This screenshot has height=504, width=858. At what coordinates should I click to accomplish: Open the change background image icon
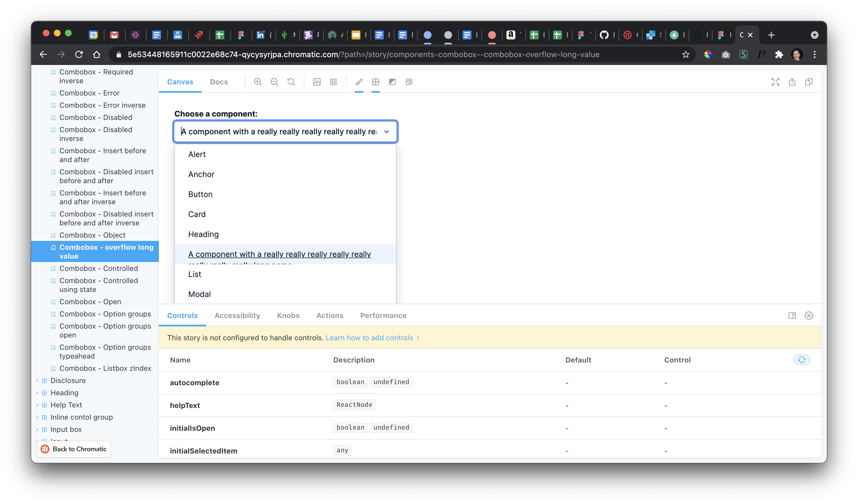pos(317,82)
